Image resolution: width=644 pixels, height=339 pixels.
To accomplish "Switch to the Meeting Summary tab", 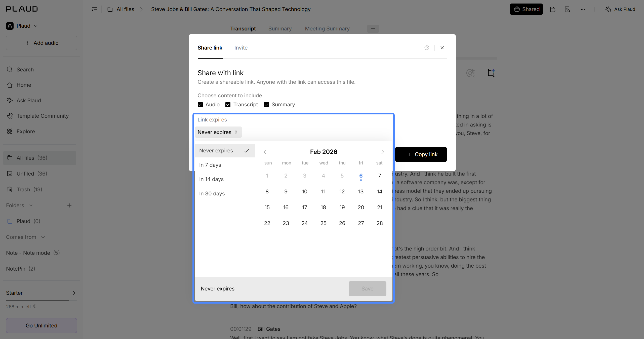I will [327, 29].
